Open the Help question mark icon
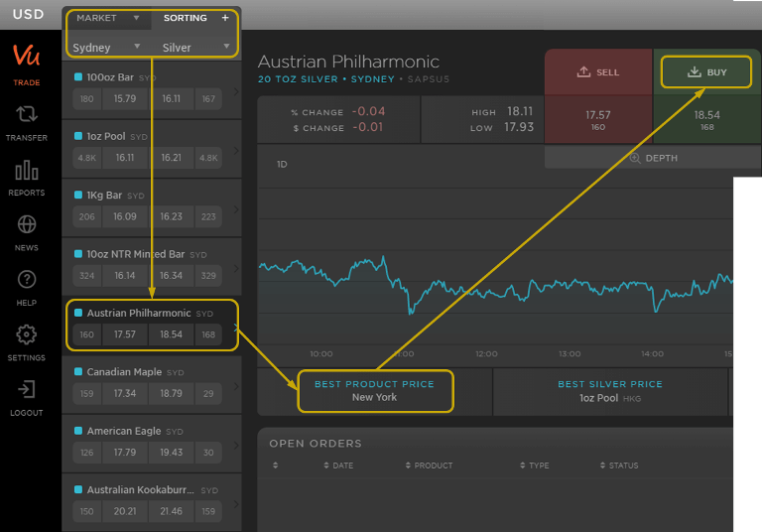This screenshot has height=532, width=762. tap(26, 280)
